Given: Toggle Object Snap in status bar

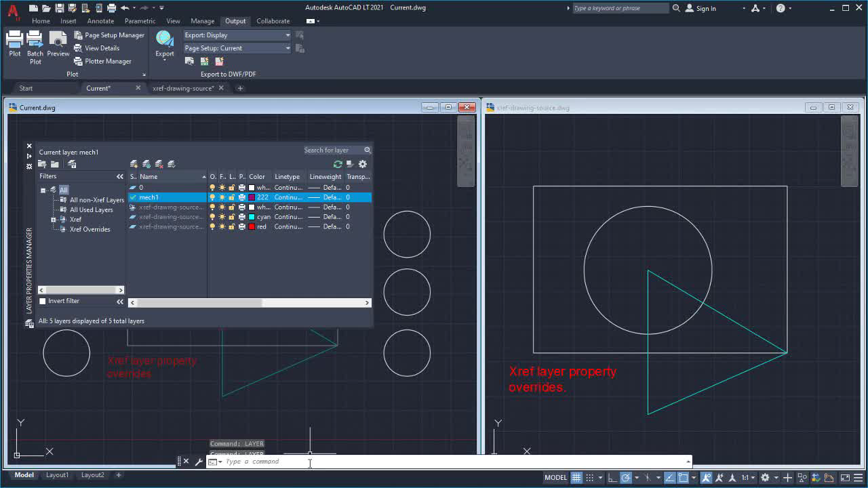Looking at the screenshot, I should coord(683,478).
